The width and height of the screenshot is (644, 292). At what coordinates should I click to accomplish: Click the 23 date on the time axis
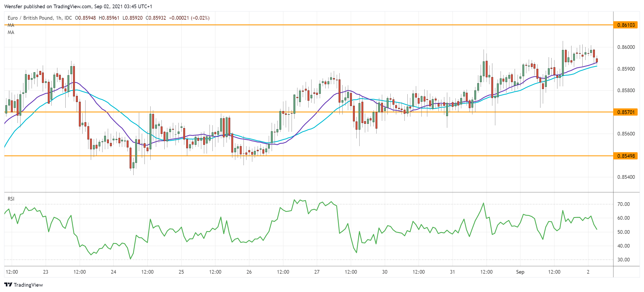coord(46,272)
